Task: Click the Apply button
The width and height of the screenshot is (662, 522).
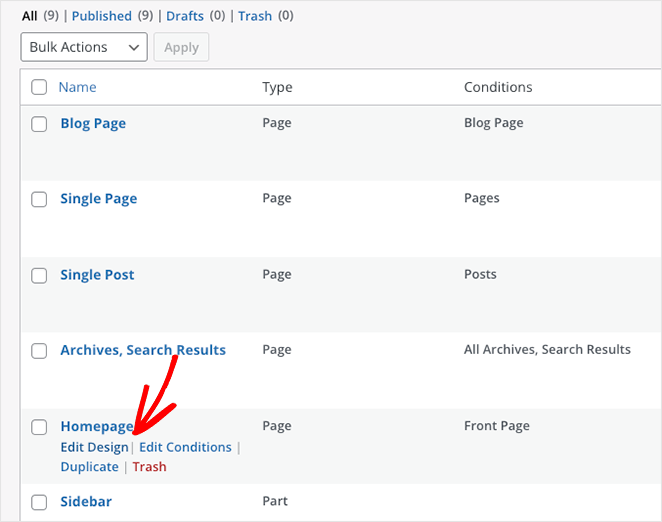Action: pos(181,47)
